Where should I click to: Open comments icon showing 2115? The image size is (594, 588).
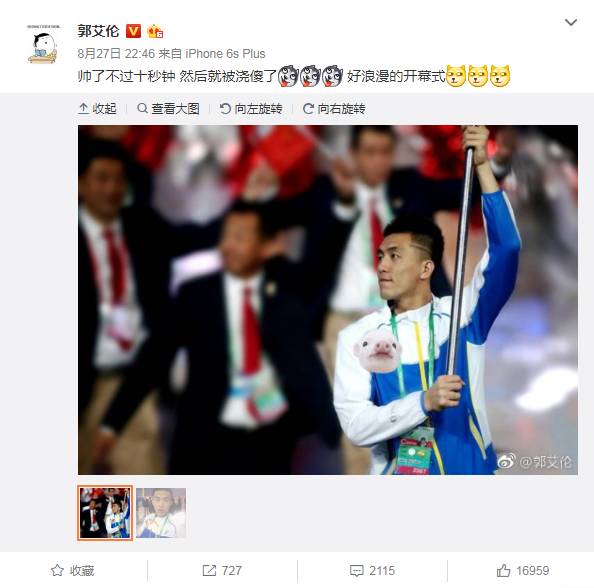[372, 570]
